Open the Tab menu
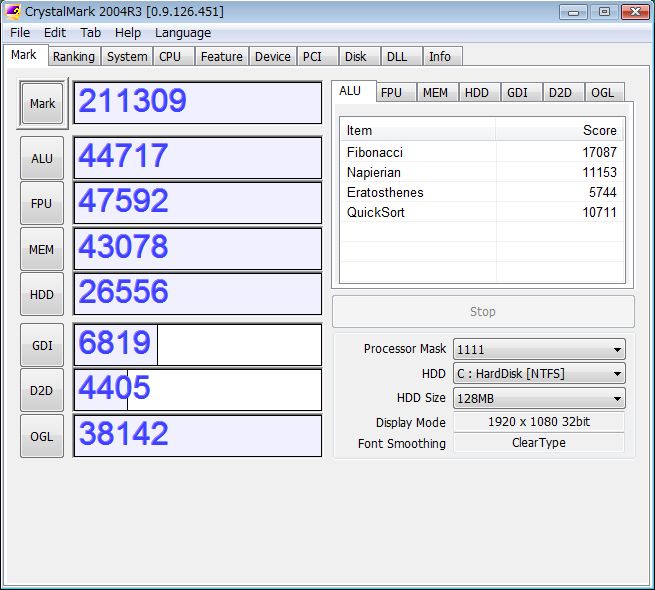The width and height of the screenshot is (655, 590). (x=91, y=33)
